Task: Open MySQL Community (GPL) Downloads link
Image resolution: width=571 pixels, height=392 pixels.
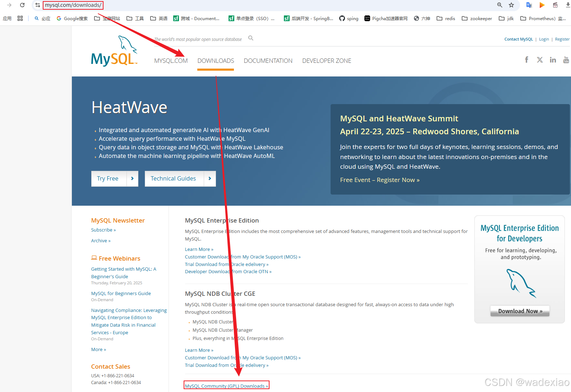Action: click(x=226, y=386)
